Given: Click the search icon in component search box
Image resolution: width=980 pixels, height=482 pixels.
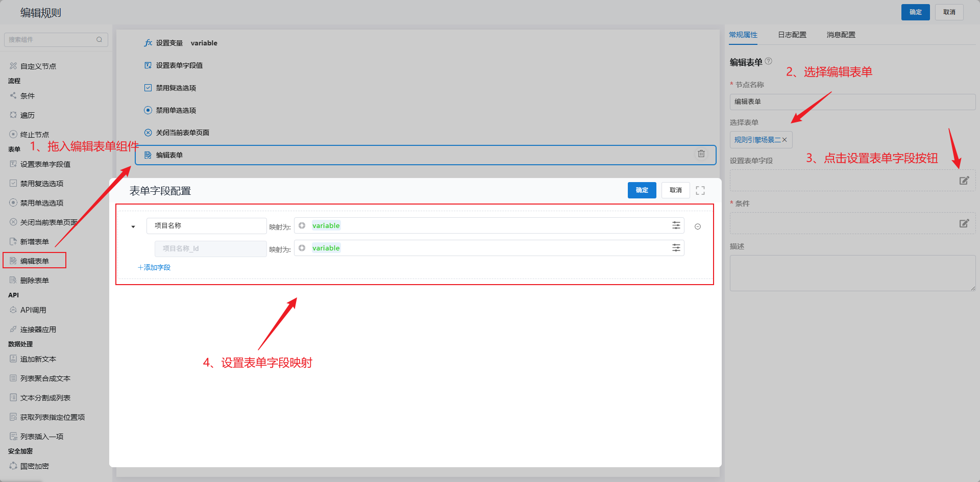Looking at the screenshot, I should coord(99,40).
